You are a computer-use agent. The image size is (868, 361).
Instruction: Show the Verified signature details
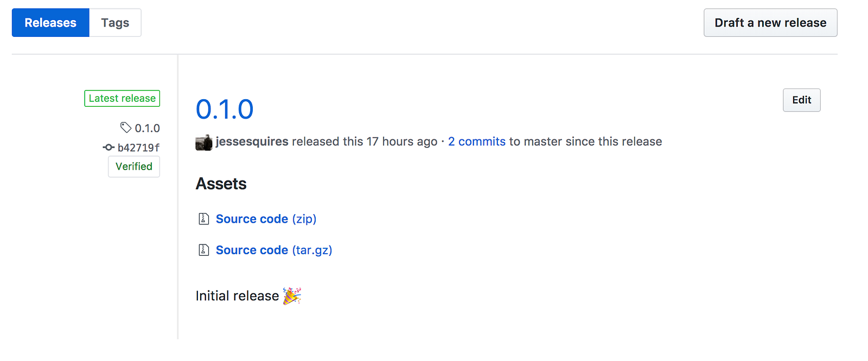click(134, 166)
